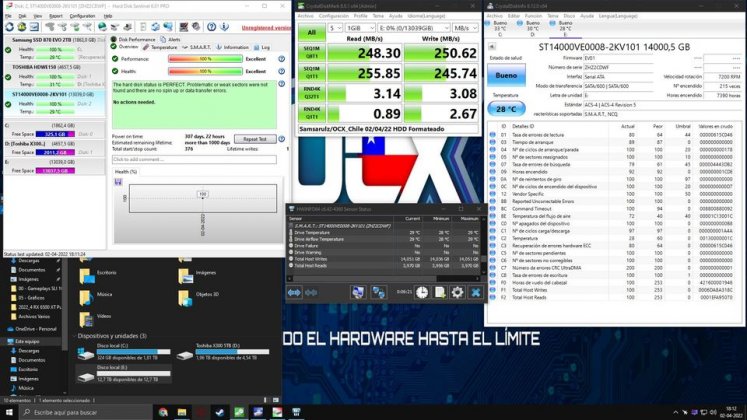Open the Objetos 3D folder in File Explorer

coord(185,297)
